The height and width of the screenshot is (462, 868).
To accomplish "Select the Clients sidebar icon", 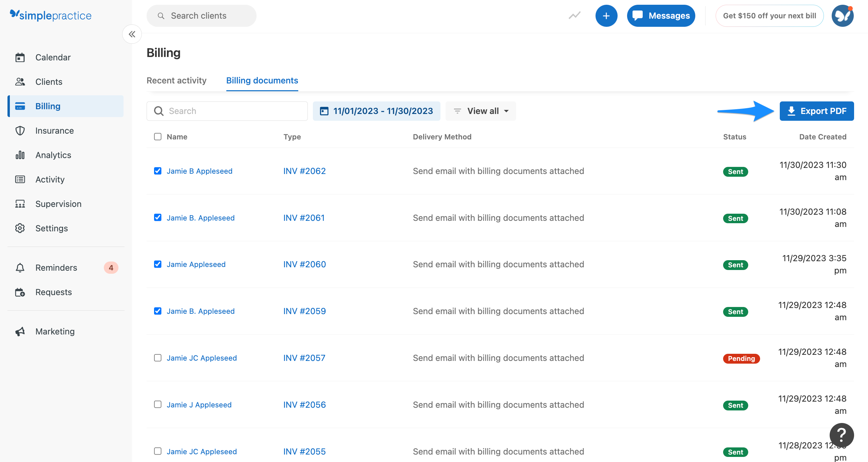I will click(x=20, y=81).
